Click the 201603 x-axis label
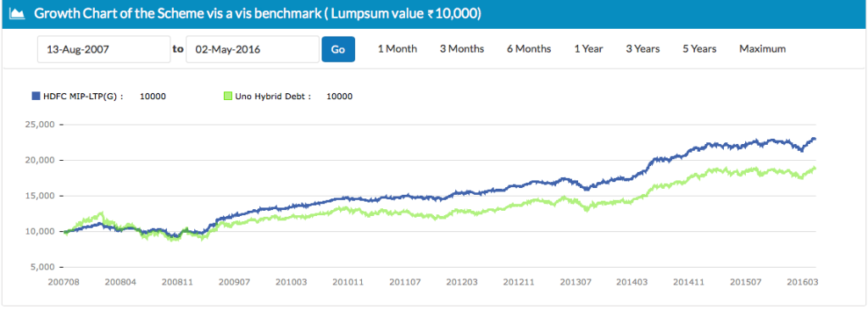This screenshot has width=868, height=310. pyautogui.click(x=803, y=282)
